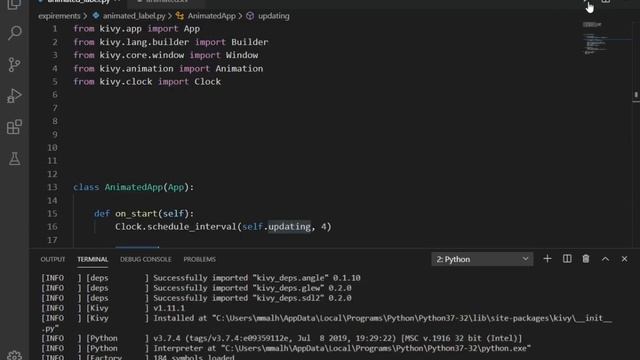Click the Python v3.7.4 terminal line
Screen dimensions: 640x360
(x=282, y=338)
